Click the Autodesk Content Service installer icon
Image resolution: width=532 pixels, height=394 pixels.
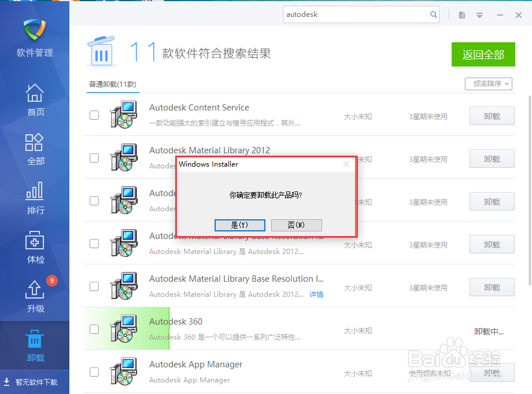124,115
